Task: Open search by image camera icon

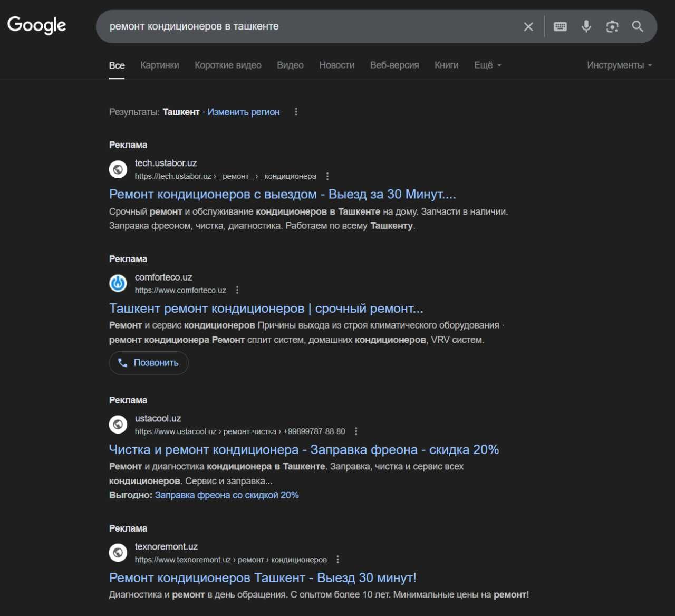Action: tap(612, 26)
